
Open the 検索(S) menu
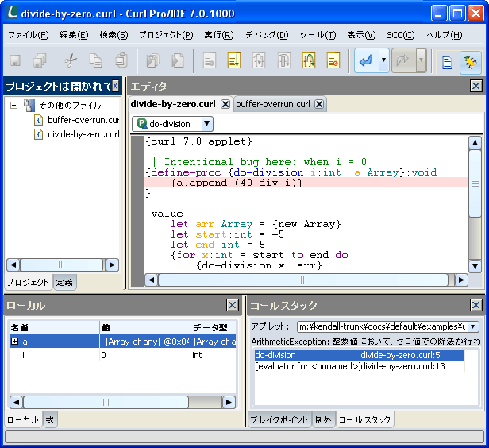point(114,35)
